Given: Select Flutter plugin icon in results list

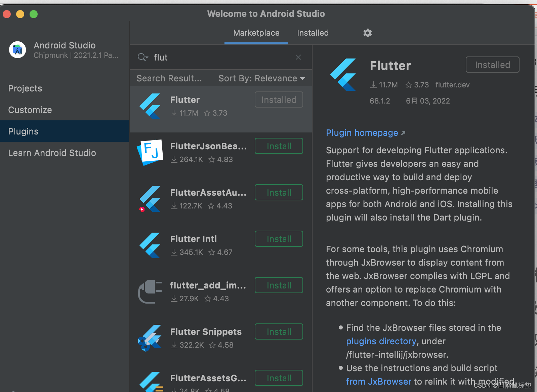Looking at the screenshot, I should point(150,106).
